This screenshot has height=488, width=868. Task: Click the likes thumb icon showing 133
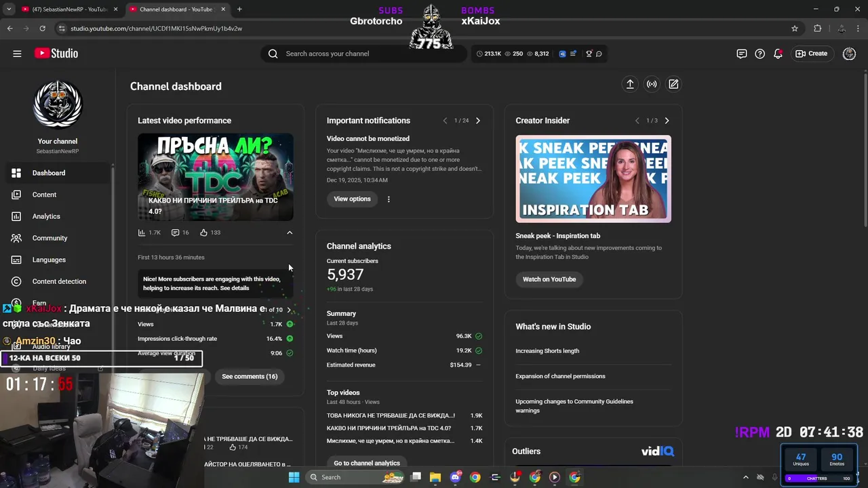pyautogui.click(x=203, y=232)
